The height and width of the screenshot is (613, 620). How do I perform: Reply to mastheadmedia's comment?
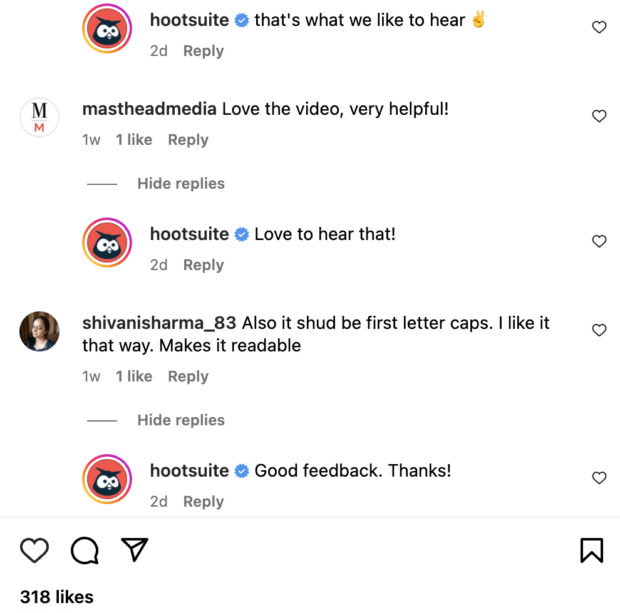(188, 140)
